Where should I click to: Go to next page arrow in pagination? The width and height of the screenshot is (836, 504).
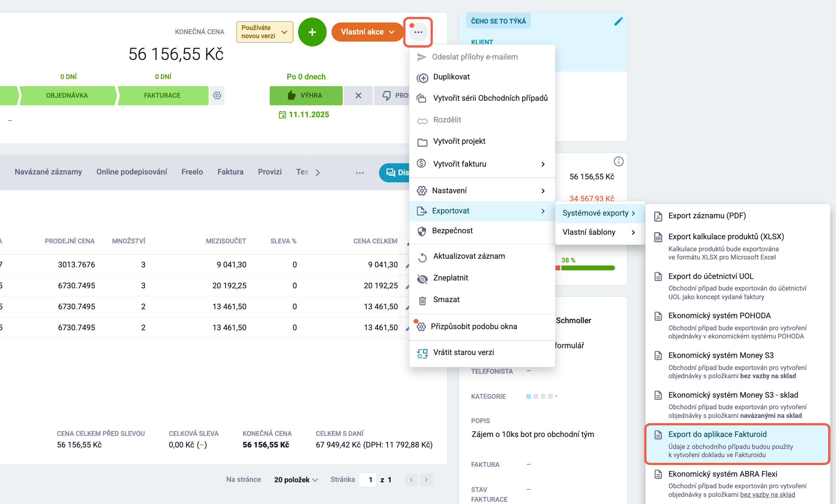click(426, 480)
